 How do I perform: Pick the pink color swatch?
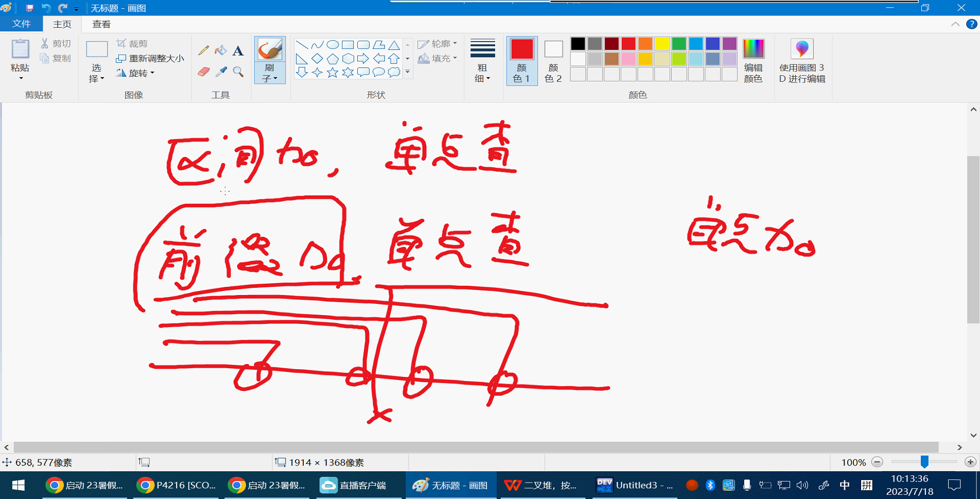(x=628, y=59)
